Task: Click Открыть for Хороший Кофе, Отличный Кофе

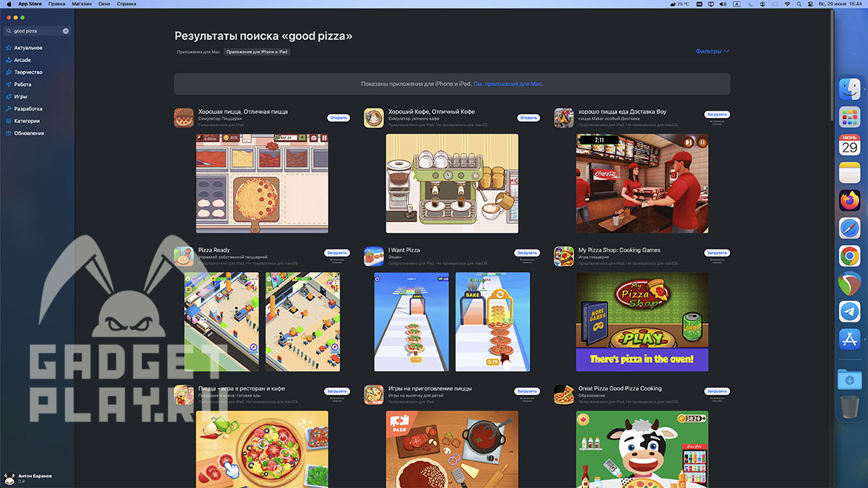Action: click(528, 117)
